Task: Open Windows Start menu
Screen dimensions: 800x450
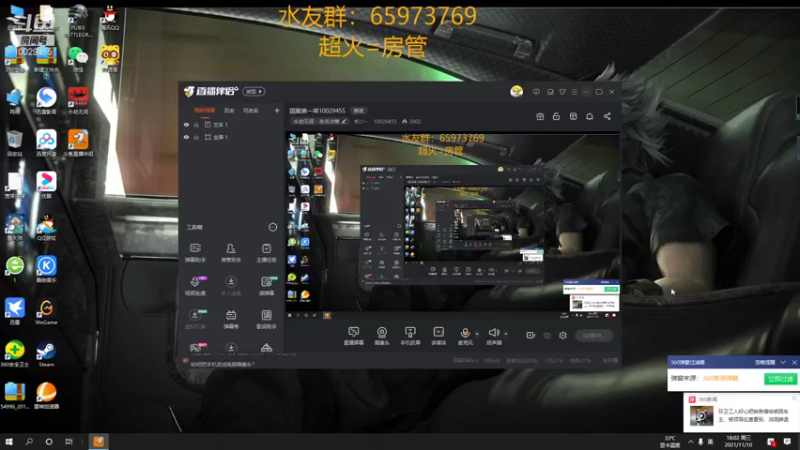Action: (x=9, y=441)
